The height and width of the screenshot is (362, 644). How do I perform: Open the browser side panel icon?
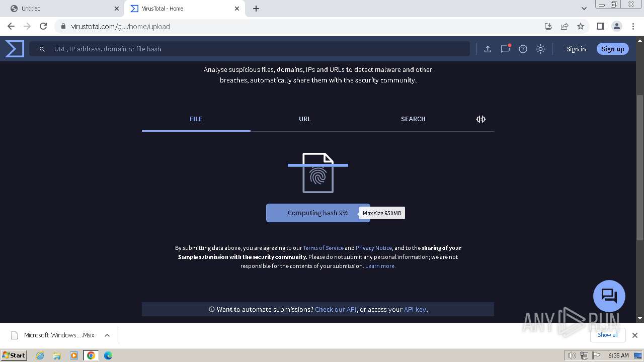coord(600,26)
